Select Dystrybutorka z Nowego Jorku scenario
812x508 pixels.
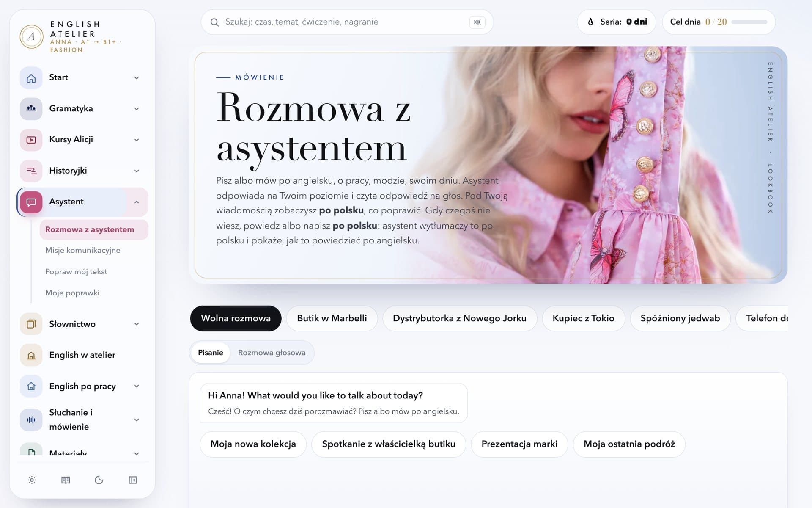click(x=460, y=318)
